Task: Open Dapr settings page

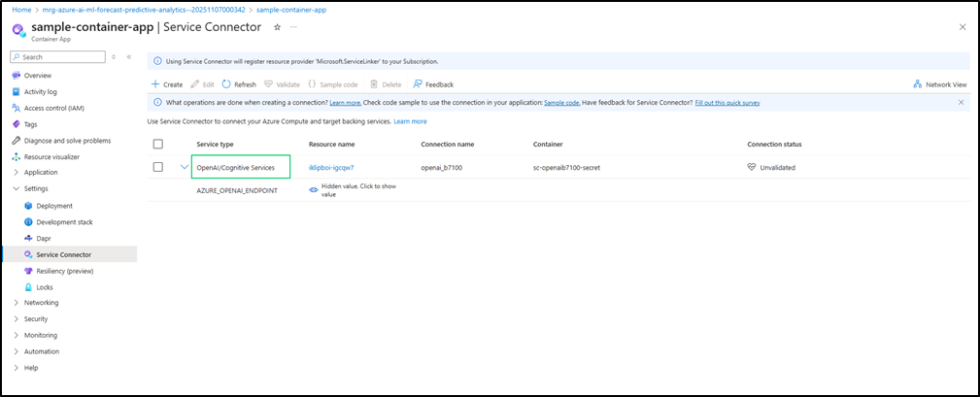Action: pos(45,238)
